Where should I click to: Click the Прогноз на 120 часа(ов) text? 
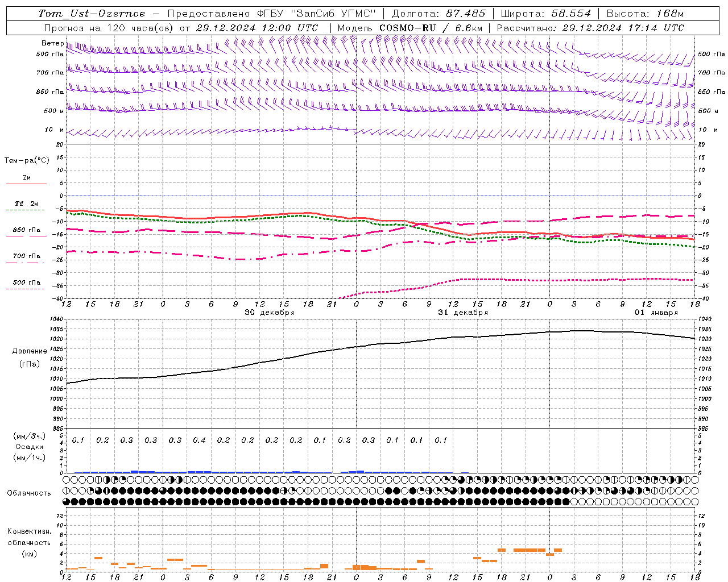[109, 28]
